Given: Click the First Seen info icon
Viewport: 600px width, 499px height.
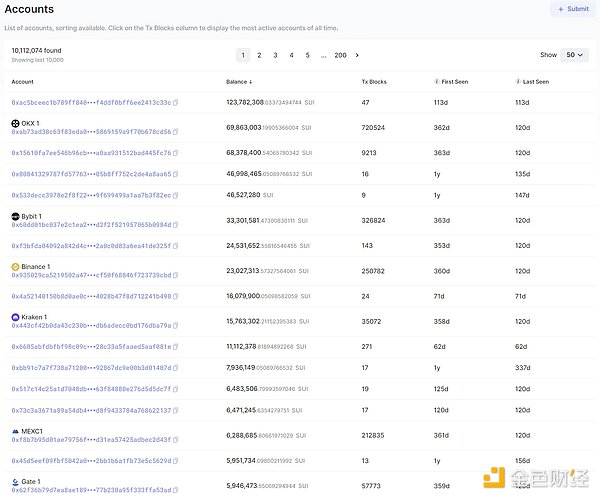Looking at the screenshot, I should pos(438,81).
